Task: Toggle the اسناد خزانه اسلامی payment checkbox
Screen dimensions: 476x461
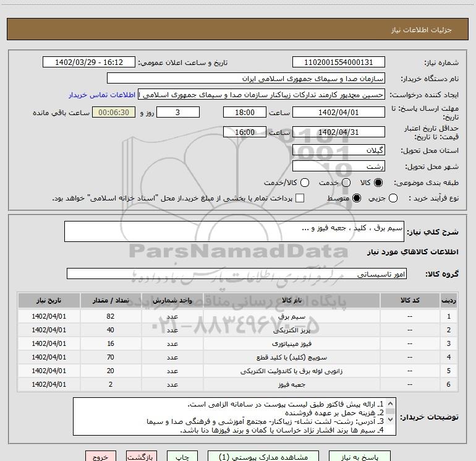Action: tap(300, 198)
